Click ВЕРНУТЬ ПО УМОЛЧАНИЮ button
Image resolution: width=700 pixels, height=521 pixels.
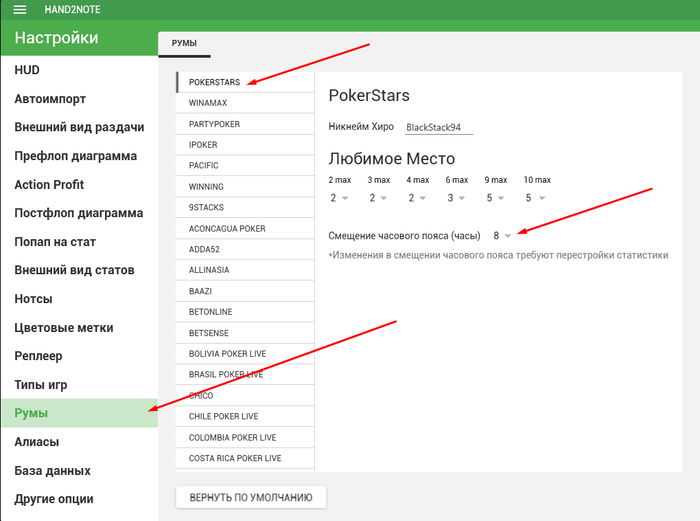[x=251, y=497]
